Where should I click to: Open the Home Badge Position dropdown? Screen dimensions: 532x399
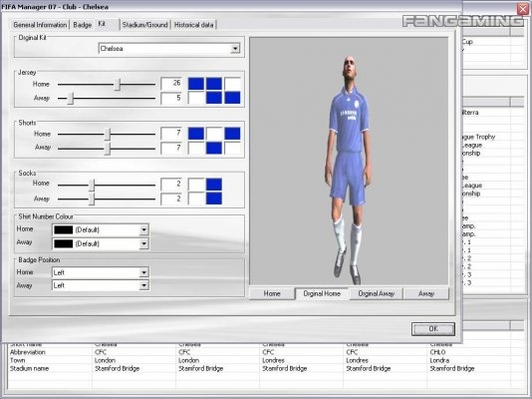pos(101,272)
